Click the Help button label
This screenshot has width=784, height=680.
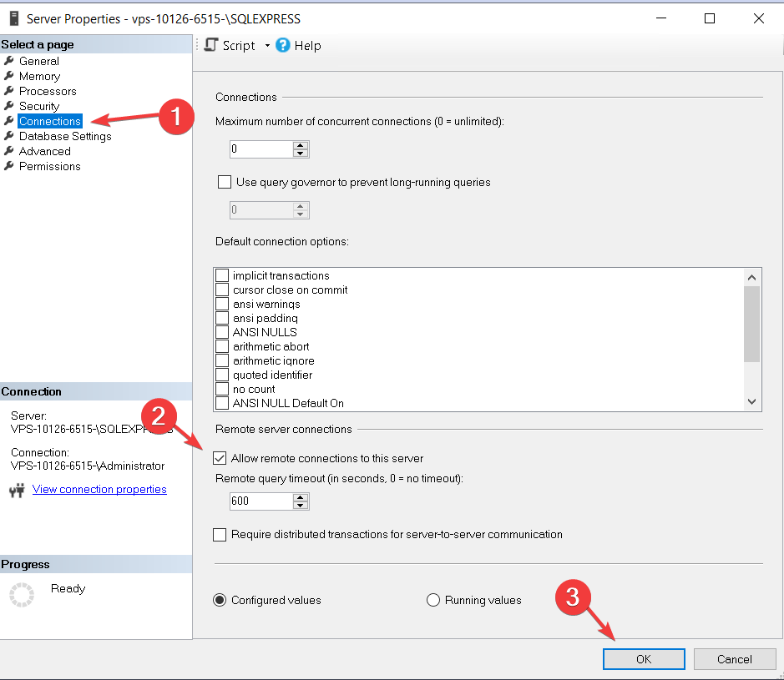307,45
